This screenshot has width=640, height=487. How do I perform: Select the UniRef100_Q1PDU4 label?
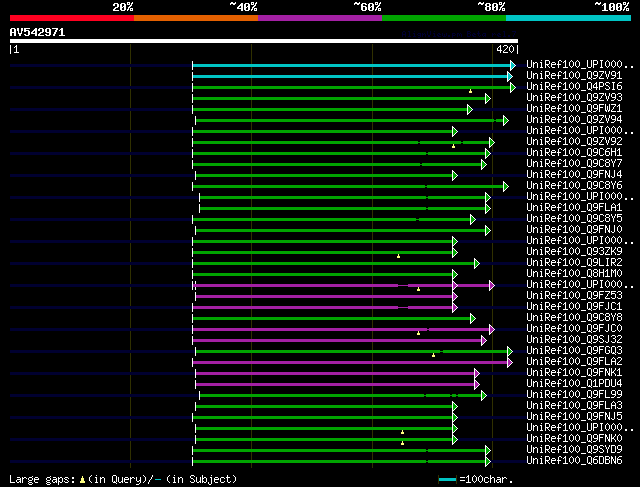(574, 384)
